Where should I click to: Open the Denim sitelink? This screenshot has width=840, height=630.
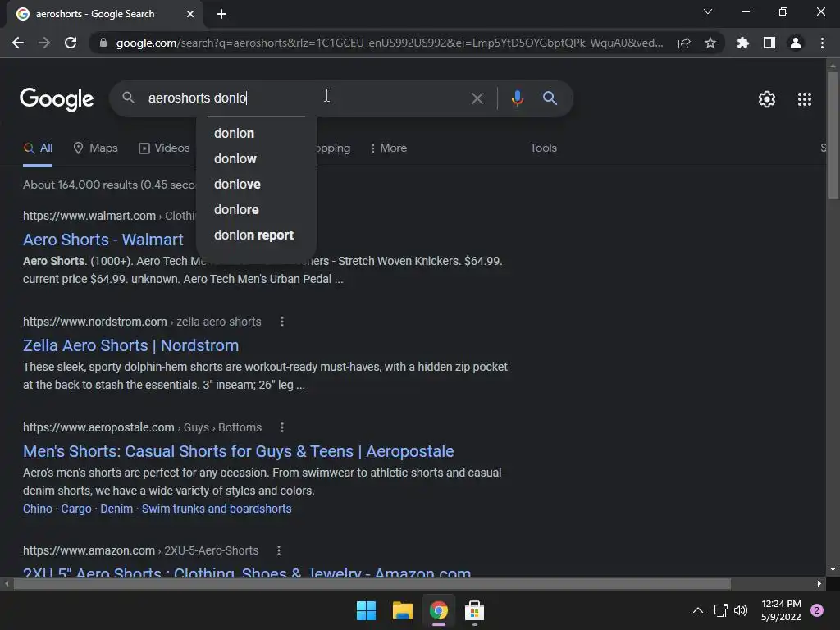click(x=116, y=509)
